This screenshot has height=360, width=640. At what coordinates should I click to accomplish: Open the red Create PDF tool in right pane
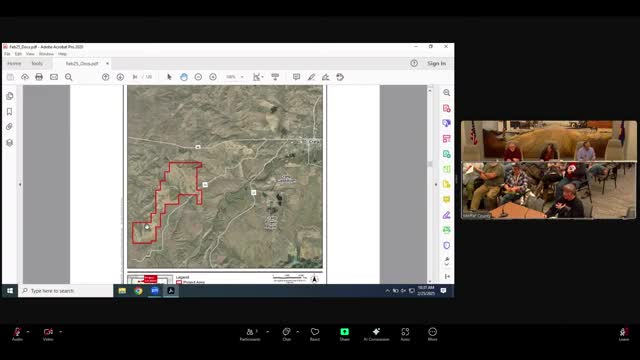tap(447, 108)
